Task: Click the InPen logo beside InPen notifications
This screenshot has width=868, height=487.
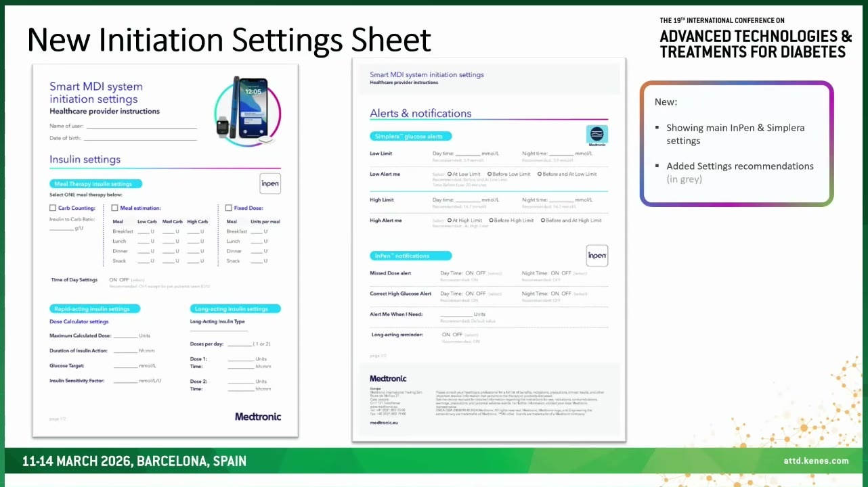Action: tap(597, 256)
